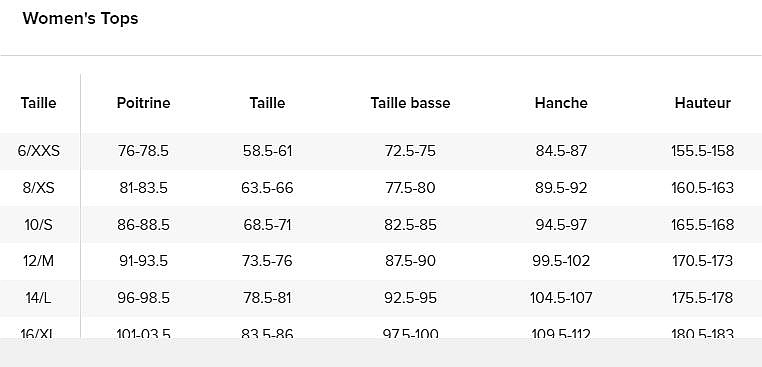Click the Women's Tops heading
Viewport: 762px width, 367px height.
80,18
